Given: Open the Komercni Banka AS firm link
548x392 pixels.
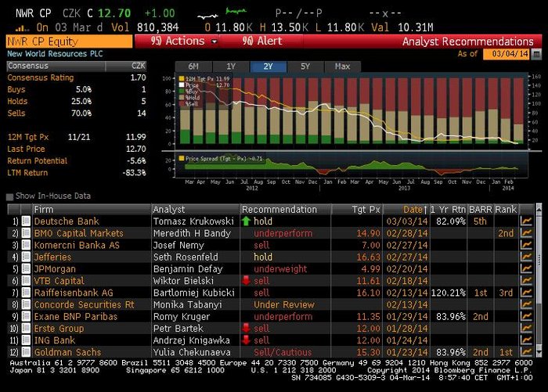Looking at the screenshot, I should tap(77, 245).
